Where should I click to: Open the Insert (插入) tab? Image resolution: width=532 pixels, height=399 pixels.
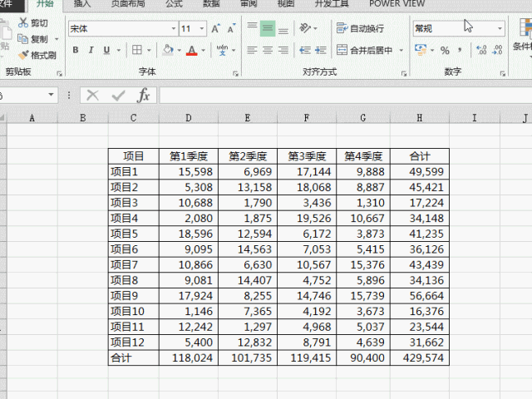point(82,3)
